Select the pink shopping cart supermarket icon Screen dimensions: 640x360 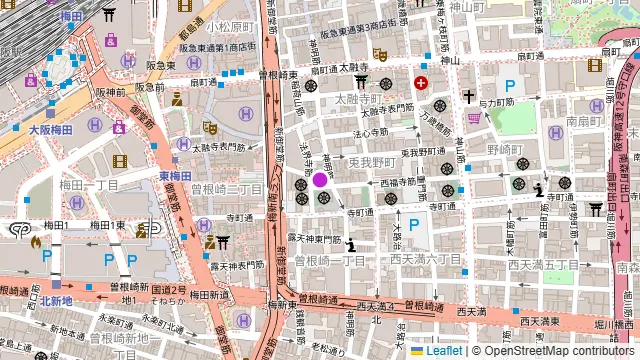(x=474, y=118)
